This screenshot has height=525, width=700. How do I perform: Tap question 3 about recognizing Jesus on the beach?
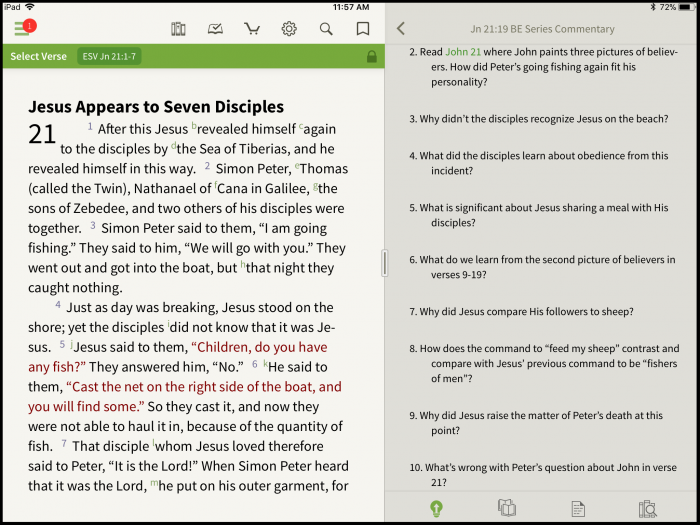pos(539,119)
